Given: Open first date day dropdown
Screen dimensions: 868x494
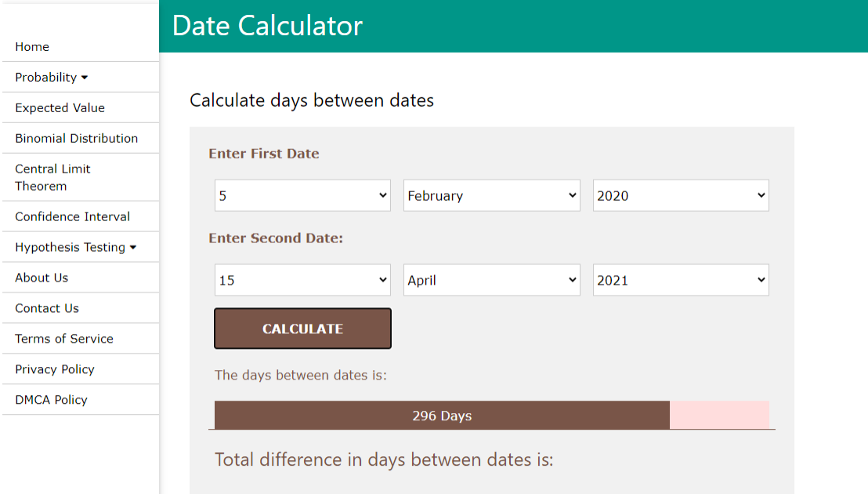Looking at the screenshot, I should 302,196.
